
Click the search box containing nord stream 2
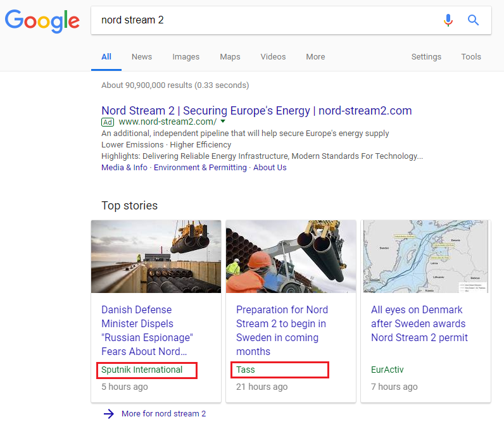(x=291, y=20)
